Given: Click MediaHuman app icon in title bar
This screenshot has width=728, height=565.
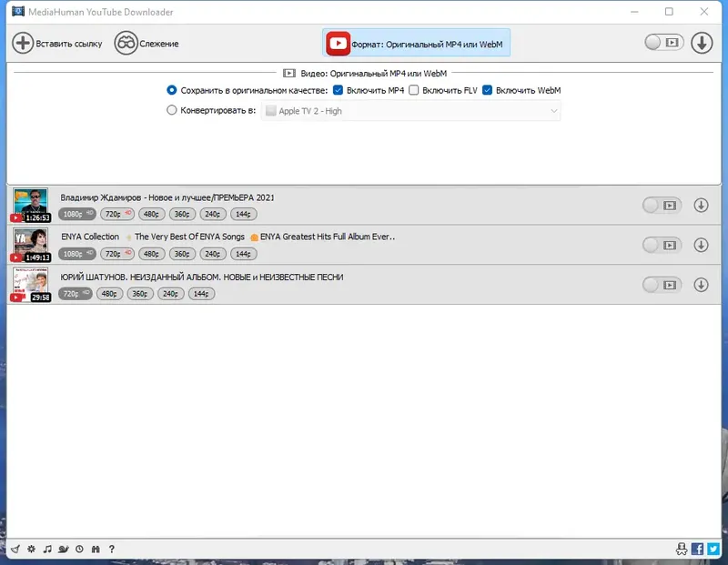Looking at the screenshot, I should pyautogui.click(x=18, y=11).
